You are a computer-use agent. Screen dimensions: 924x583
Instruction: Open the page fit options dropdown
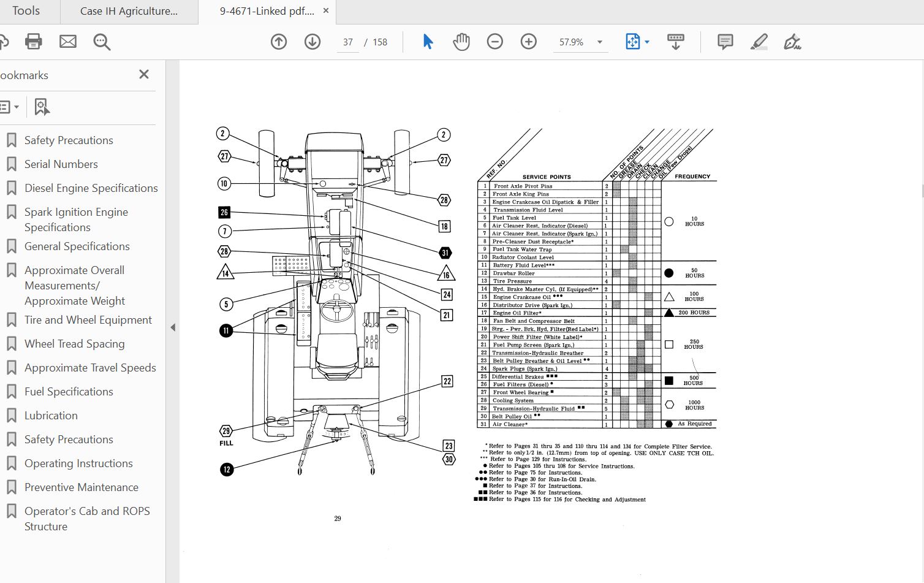click(x=637, y=41)
